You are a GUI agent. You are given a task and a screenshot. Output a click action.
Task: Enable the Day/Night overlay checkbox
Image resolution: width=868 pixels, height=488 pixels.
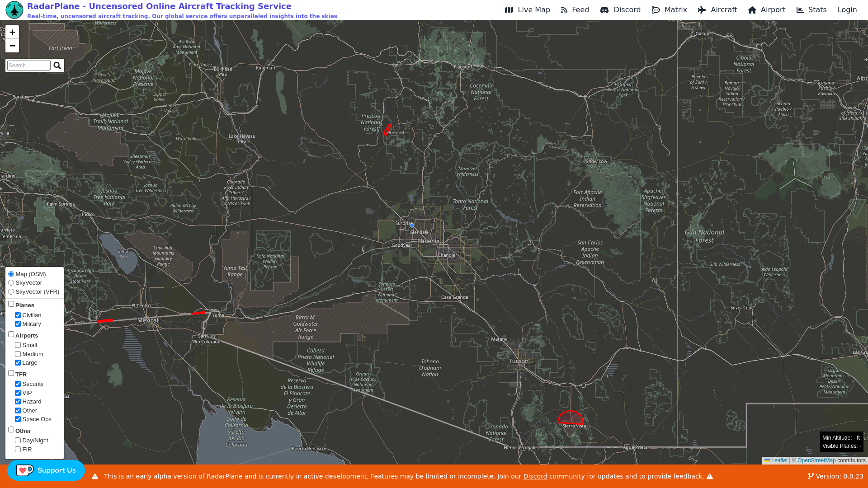point(18,441)
